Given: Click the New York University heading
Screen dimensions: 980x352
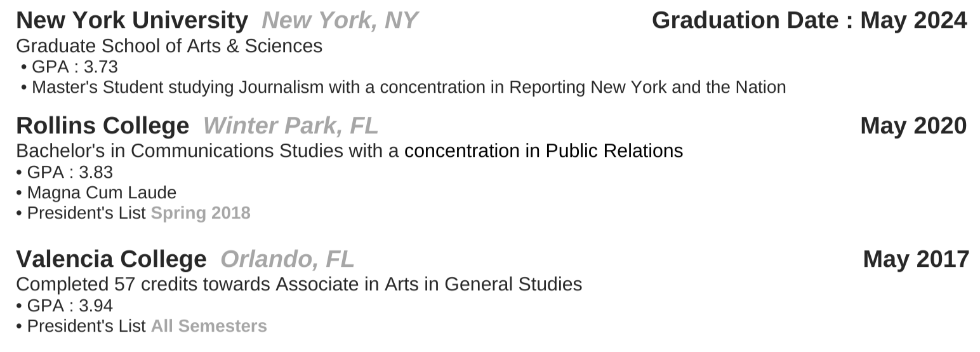Looking at the screenshot, I should (x=131, y=20).
